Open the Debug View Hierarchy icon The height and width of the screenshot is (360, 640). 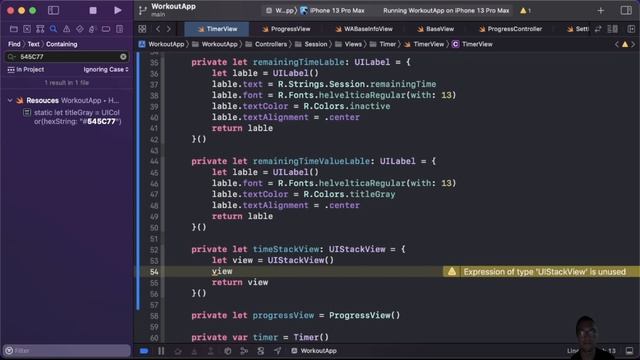click(228, 351)
